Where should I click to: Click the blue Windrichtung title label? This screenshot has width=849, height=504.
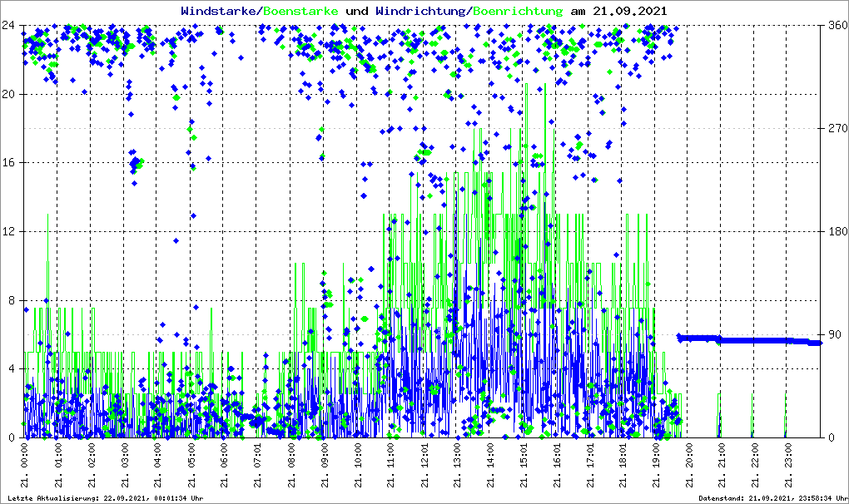pos(422,11)
